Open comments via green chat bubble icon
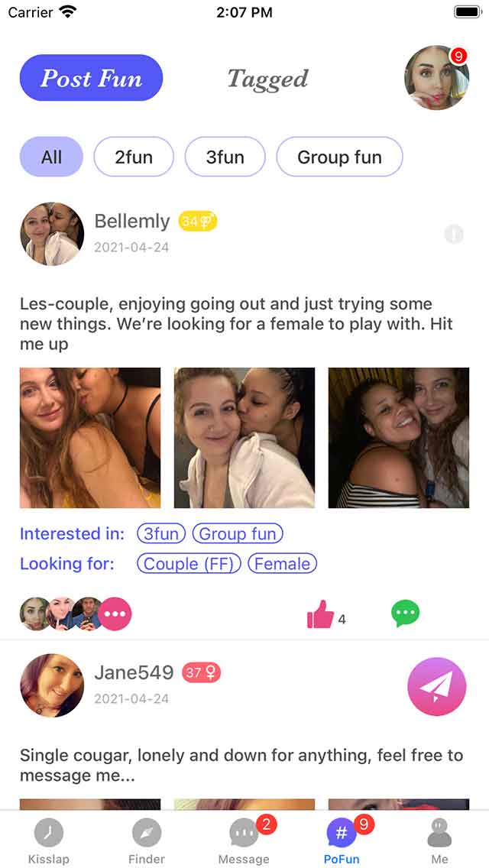Image resolution: width=489 pixels, height=868 pixels. tap(406, 614)
